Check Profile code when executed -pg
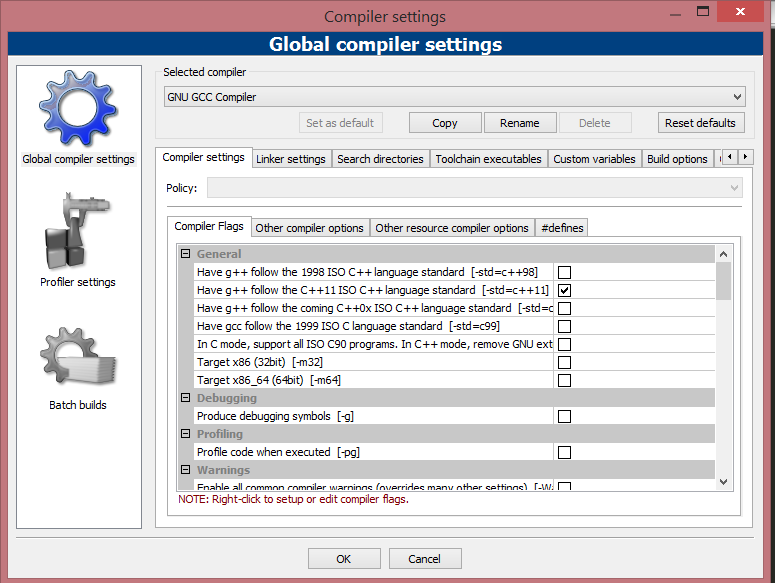Screen dimensions: 776x586 click(x=564, y=452)
